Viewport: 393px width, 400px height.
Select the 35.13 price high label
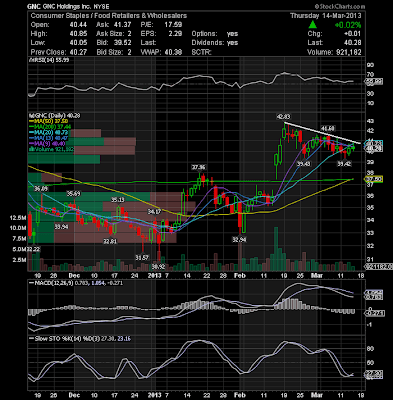118,200
